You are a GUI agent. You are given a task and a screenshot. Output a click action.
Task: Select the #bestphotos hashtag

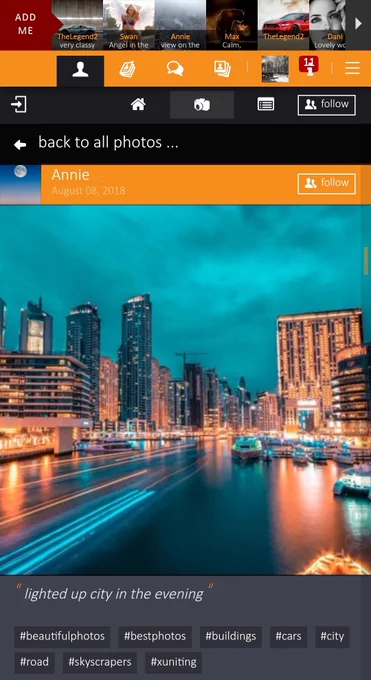[x=155, y=637]
